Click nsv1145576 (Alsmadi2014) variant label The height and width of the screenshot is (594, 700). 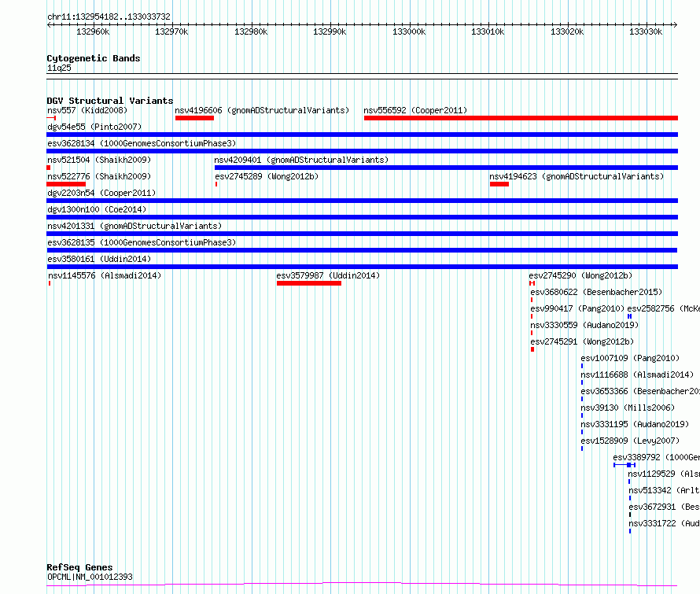tap(105, 275)
